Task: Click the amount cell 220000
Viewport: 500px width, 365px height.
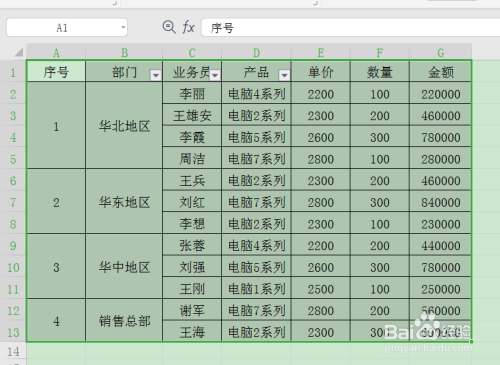Action: [440, 94]
